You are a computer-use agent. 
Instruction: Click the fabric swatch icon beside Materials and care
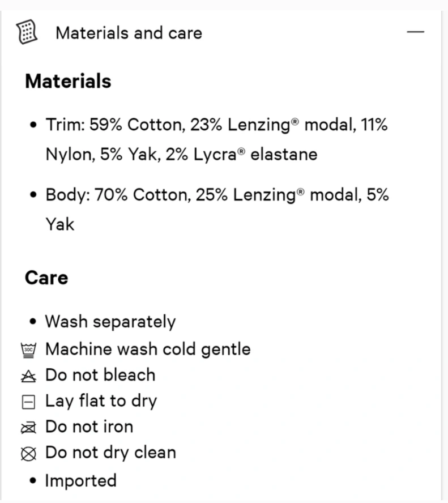27,32
